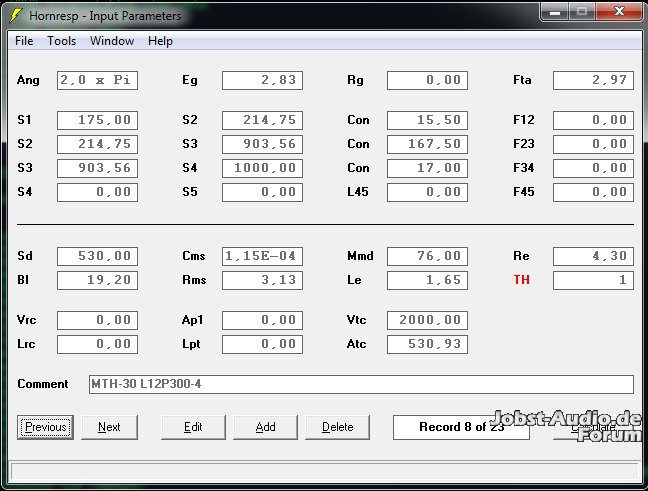The width and height of the screenshot is (648, 491).
Task: Click the Delete button
Action: (x=337, y=427)
